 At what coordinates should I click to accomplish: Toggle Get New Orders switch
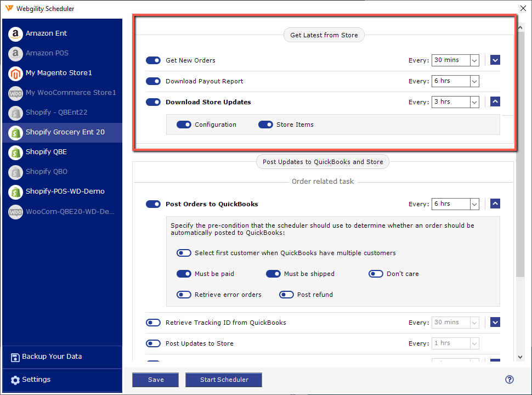(153, 60)
